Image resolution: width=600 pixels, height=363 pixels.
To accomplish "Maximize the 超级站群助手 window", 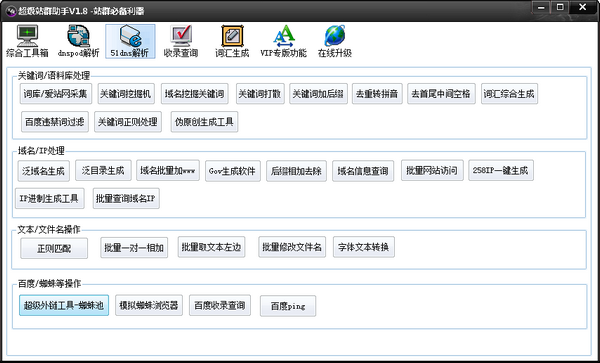I will tap(560, 7).
